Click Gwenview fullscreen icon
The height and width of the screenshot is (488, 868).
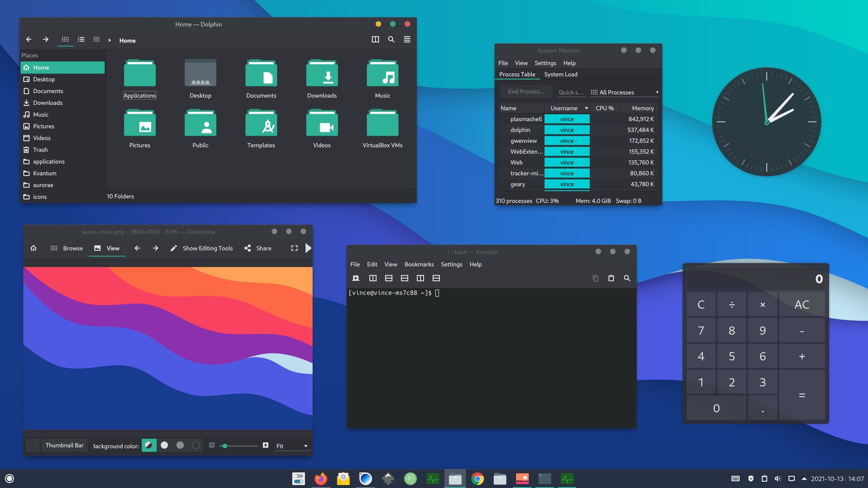coord(294,248)
